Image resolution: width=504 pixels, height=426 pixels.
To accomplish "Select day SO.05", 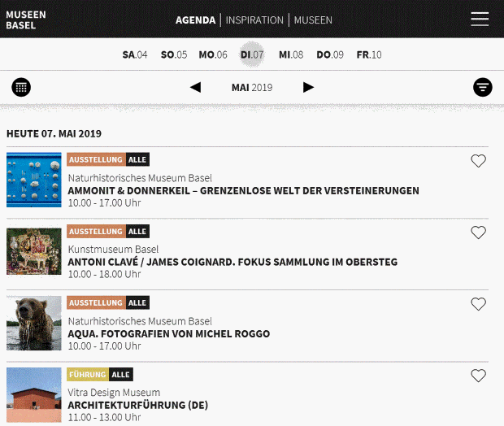I will pos(174,54).
